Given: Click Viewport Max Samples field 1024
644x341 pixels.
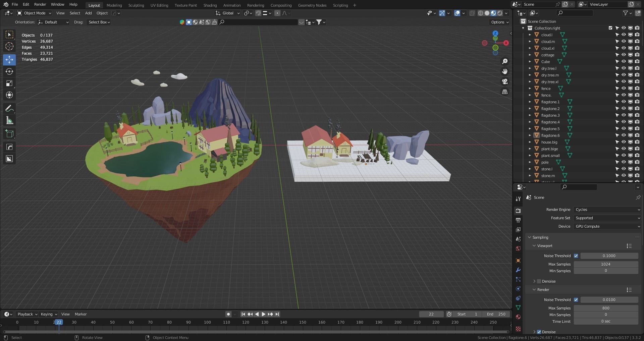Looking at the screenshot, I should (606, 264).
